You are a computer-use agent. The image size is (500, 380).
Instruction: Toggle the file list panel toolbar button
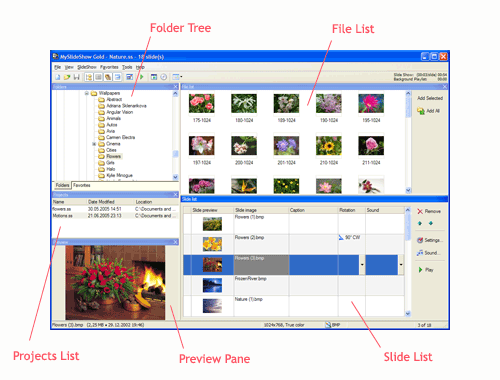click(x=98, y=77)
